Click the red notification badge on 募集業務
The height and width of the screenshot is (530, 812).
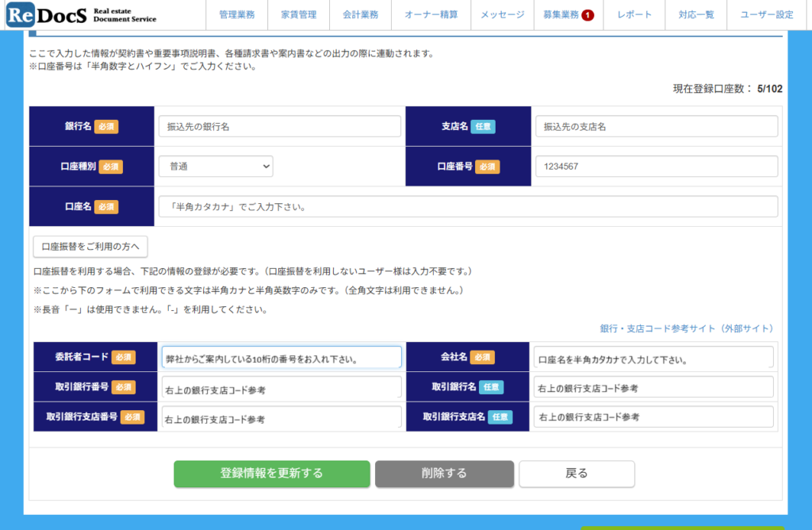click(x=588, y=15)
